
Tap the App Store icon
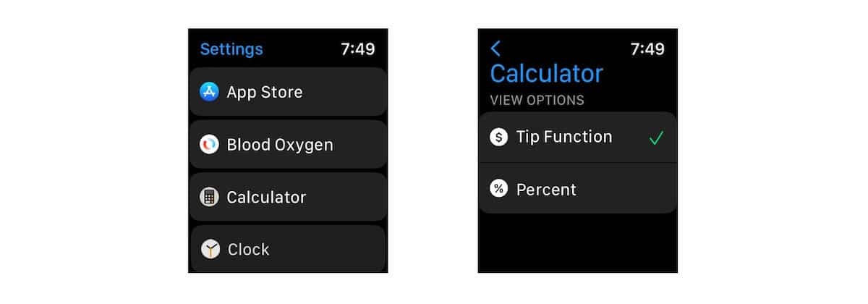(x=210, y=92)
